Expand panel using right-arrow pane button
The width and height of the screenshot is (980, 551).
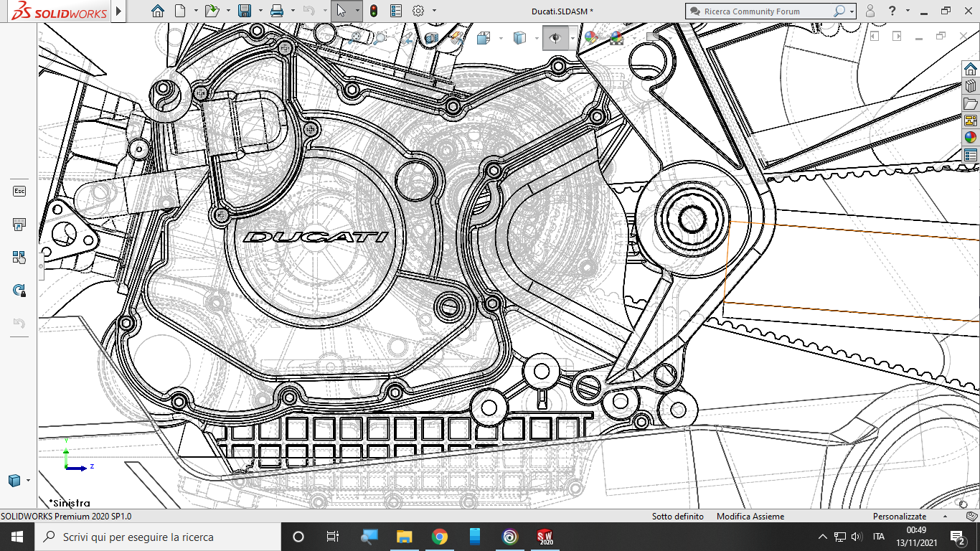click(896, 36)
